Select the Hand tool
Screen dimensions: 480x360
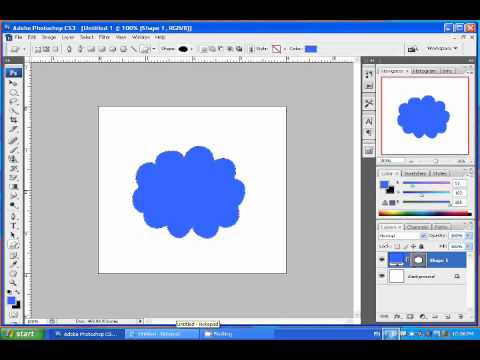tap(13, 274)
